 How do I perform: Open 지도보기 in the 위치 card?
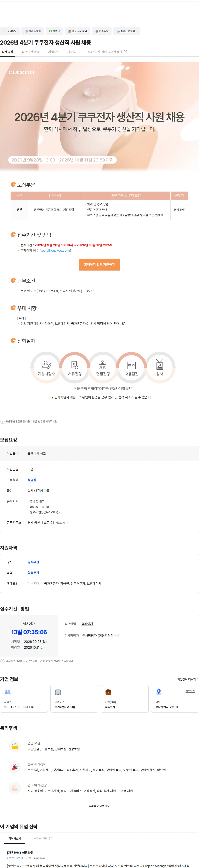tap(190, 691)
